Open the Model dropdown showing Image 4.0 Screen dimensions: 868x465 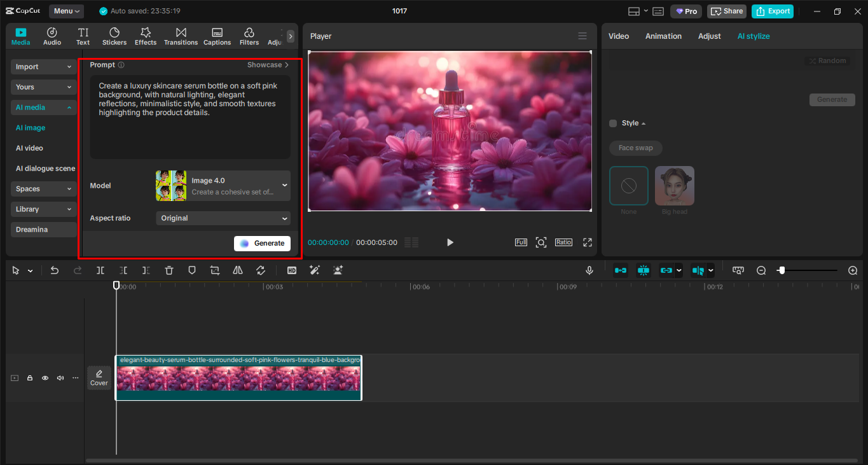click(223, 185)
